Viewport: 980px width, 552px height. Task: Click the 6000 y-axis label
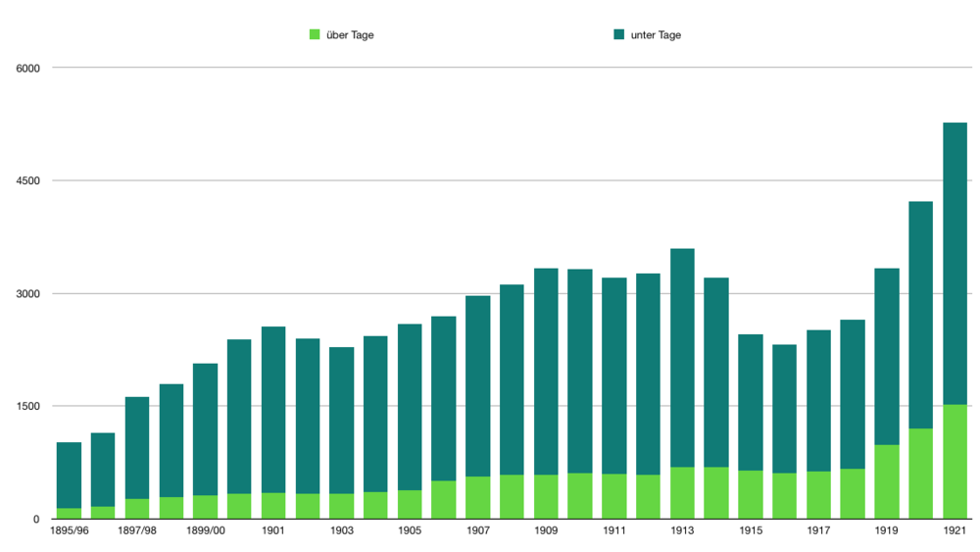coord(26,68)
